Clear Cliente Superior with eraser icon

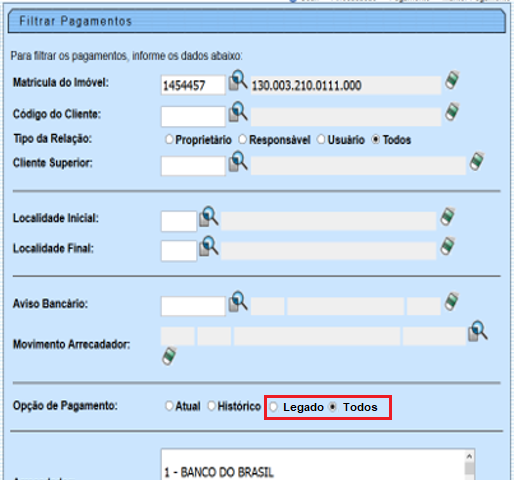pyautogui.click(x=477, y=161)
